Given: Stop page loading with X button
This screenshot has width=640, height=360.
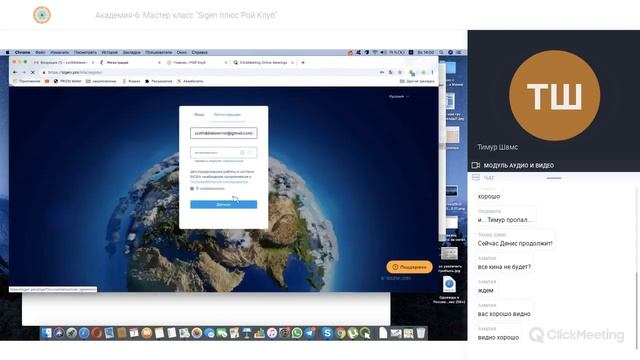Looking at the screenshot, I should click(33, 72).
